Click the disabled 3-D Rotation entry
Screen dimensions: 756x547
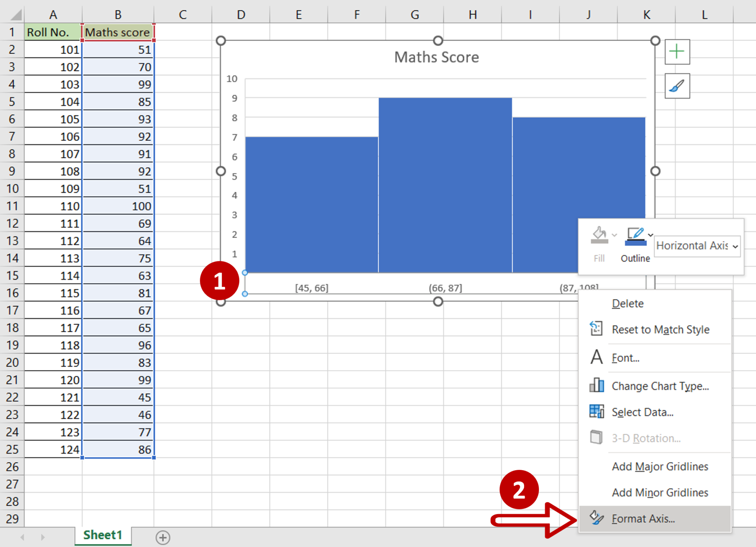click(646, 438)
